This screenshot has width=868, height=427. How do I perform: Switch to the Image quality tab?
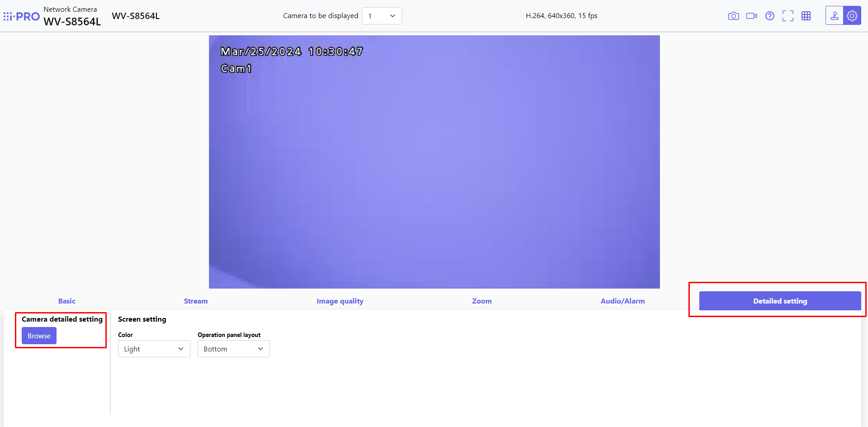(340, 301)
